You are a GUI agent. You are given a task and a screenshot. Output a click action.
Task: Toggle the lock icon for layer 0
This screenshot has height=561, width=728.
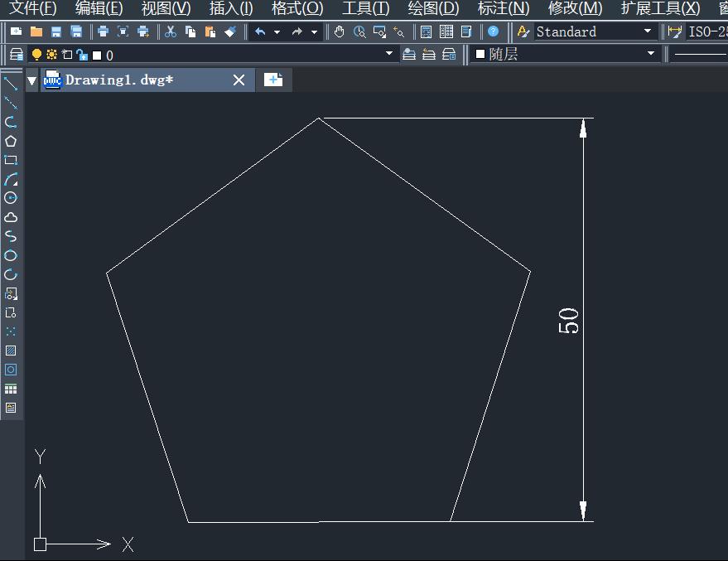click(x=81, y=55)
